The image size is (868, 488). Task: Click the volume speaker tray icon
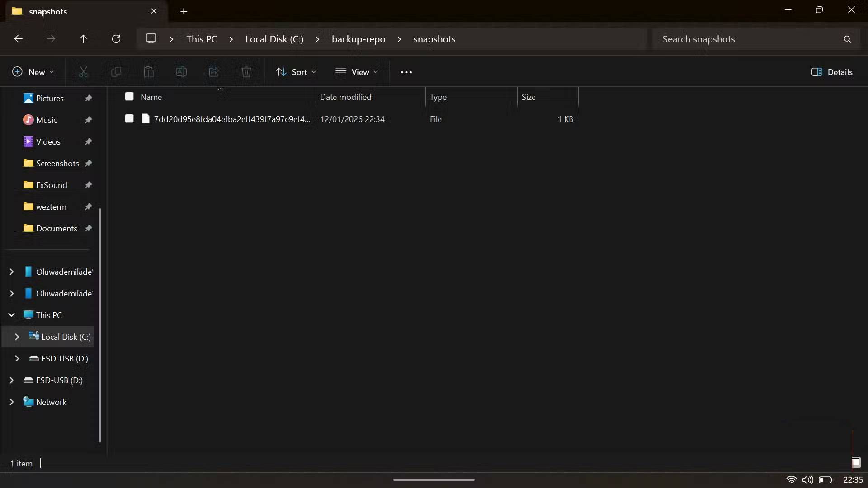coord(807,480)
